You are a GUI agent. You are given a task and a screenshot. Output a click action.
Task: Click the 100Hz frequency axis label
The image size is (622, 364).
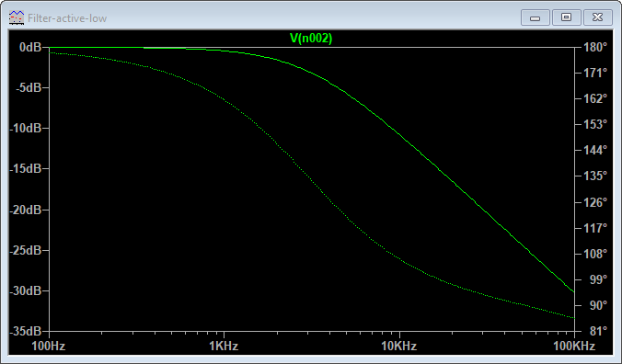[x=49, y=346]
